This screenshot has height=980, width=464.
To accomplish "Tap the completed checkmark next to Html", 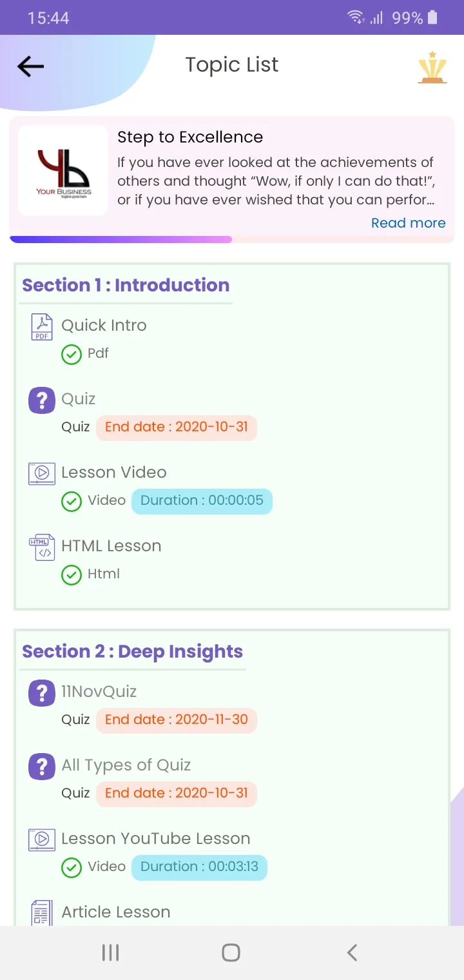I will point(71,574).
